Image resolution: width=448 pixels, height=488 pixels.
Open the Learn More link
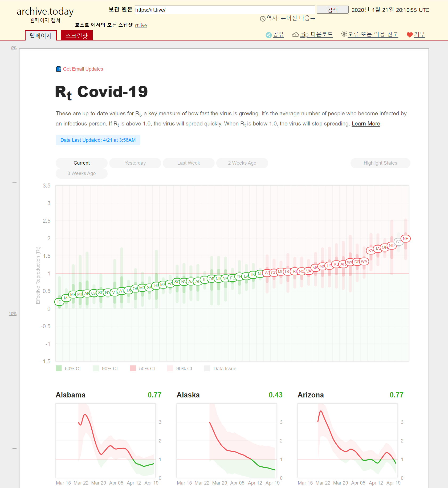tap(366, 124)
